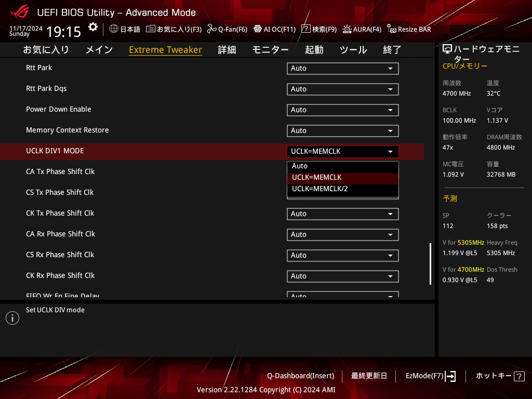The width and height of the screenshot is (532, 399).
Task: Click the Rtt Park label
Action: 39,68
